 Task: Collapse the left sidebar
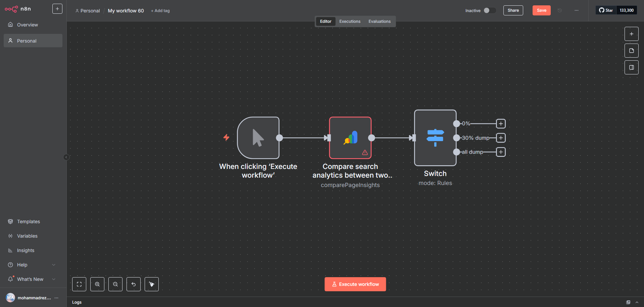(66, 157)
